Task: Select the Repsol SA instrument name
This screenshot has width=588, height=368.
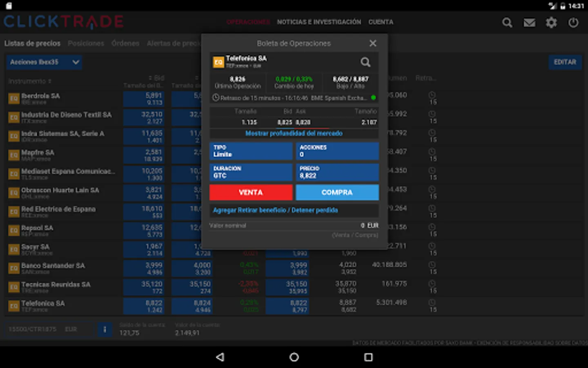Action: point(37,228)
